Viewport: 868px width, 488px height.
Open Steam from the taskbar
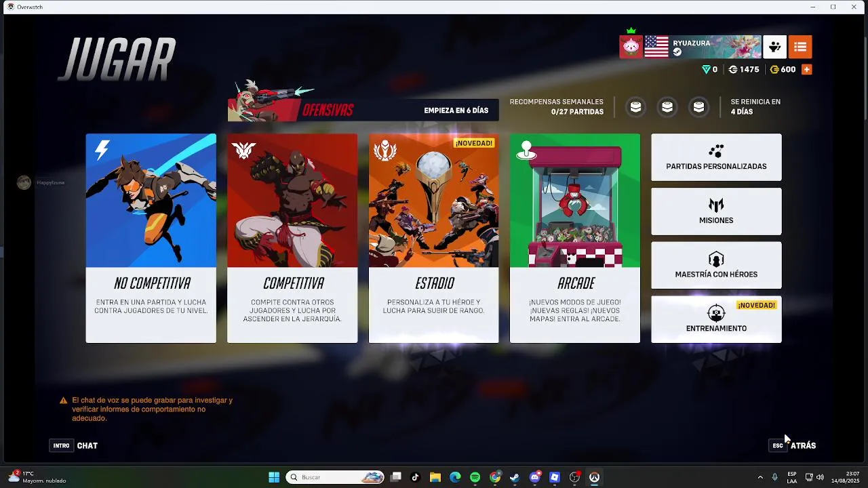(x=515, y=477)
